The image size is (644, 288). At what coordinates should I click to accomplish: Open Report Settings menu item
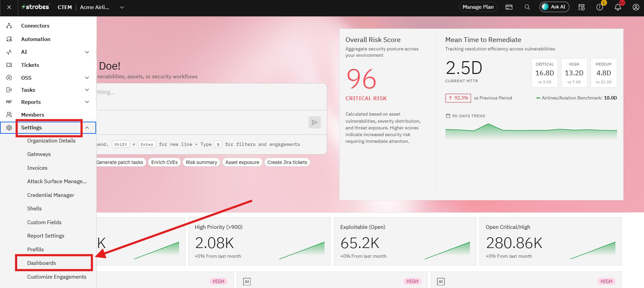coord(46,236)
